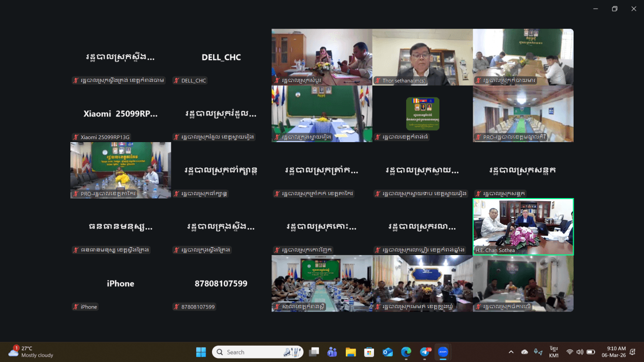Open File Explorer from the taskbar
This screenshot has width=644, height=362.
point(351,352)
